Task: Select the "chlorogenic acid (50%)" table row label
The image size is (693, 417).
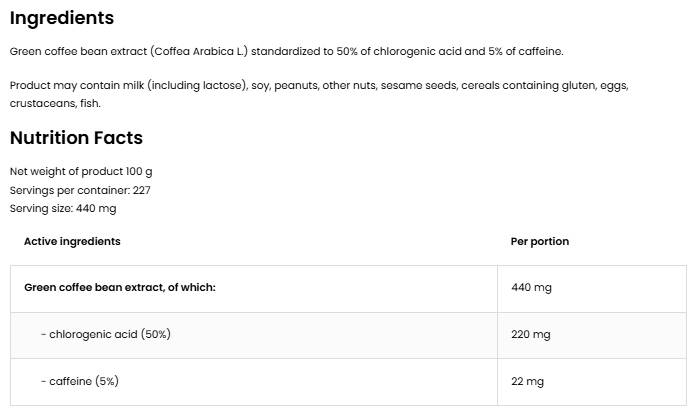Action: 109,334
